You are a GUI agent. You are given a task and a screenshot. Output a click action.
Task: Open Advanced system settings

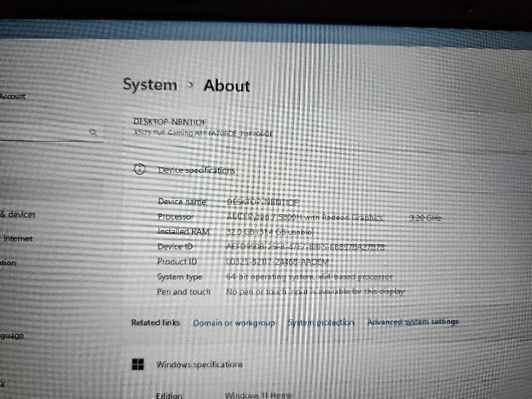(413, 322)
